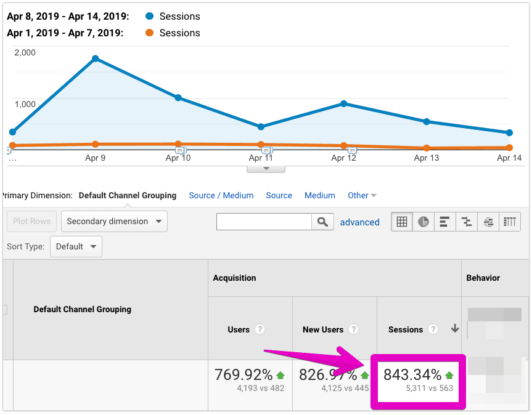The image size is (532, 415).
Task: Open the Secondary dimension dropdown
Action: (114, 221)
